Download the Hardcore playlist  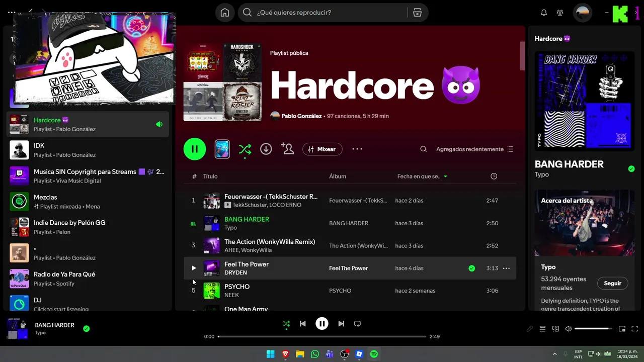pyautogui.click(x=266, y=149)
